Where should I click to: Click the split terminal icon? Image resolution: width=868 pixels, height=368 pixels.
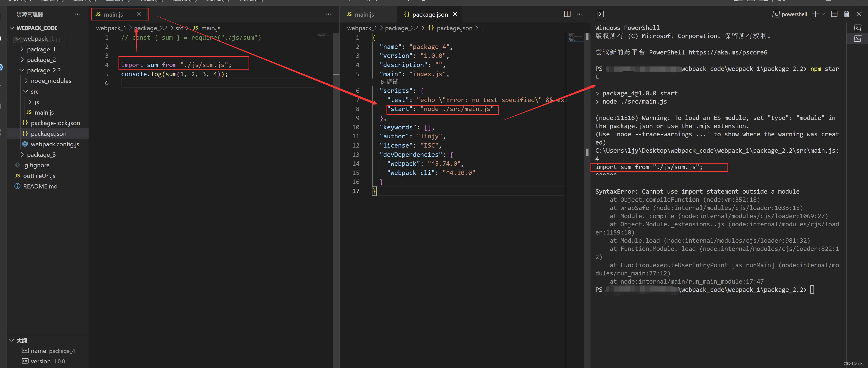click(834, 14)
